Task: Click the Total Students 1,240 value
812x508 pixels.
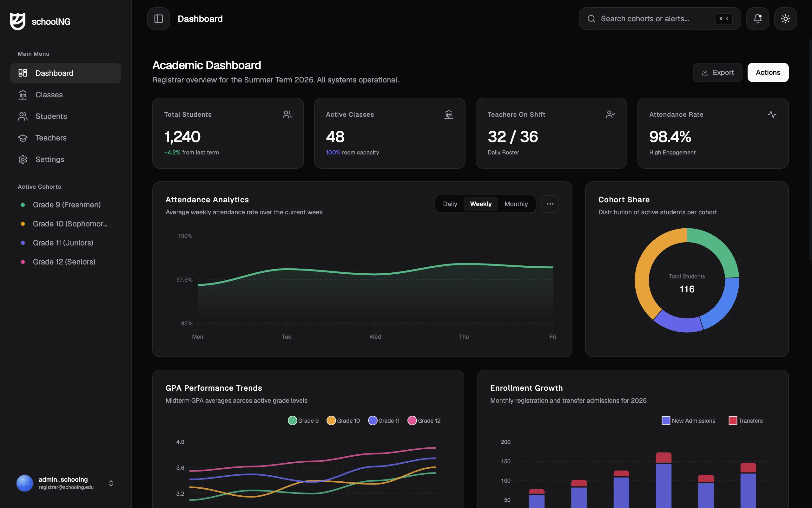Action: point(182,137)
